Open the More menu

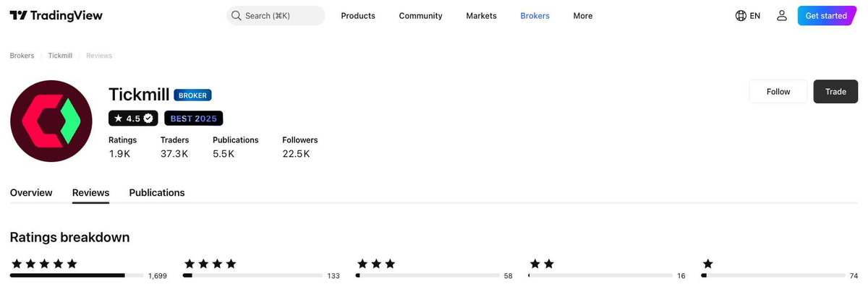[582, 16]
